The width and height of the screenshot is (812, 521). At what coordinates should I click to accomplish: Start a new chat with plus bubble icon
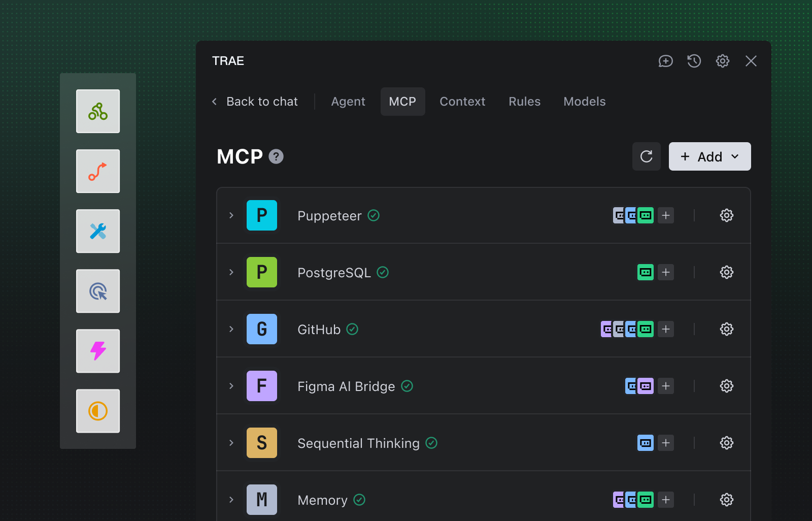coord(665,61)
